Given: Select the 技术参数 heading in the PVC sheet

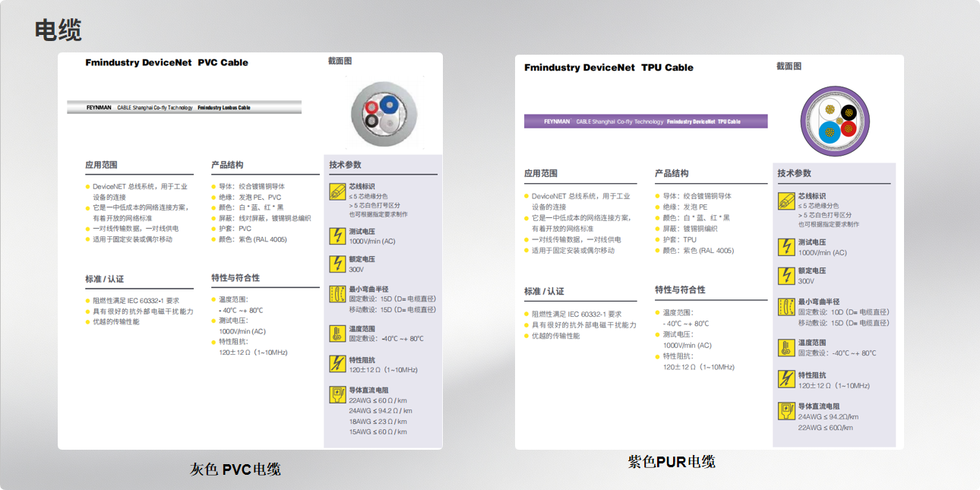Looking at the screenshot, I should click(345, 165).
